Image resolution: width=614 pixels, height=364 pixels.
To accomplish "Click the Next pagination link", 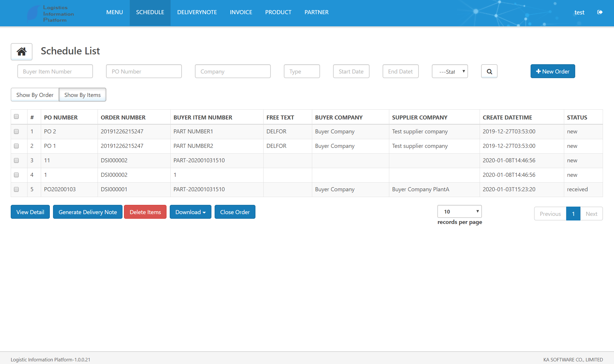I will pyautogui.click(x=591, y=214).
